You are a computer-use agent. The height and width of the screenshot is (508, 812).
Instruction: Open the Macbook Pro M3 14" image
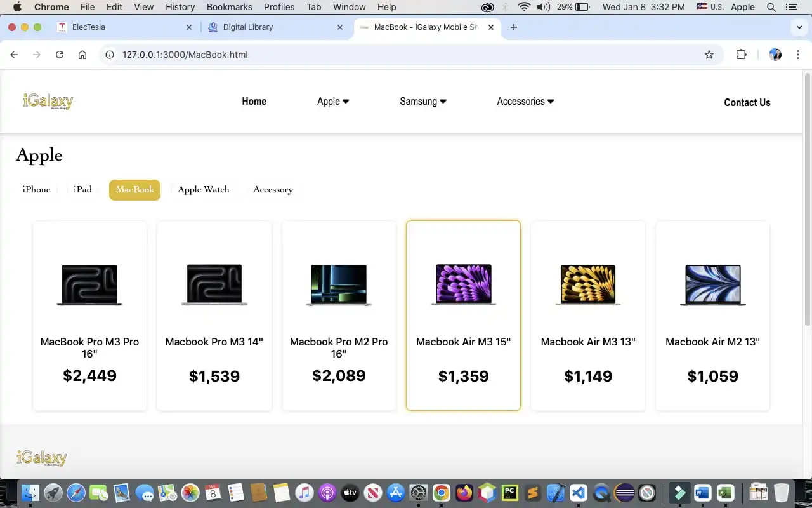pyautogui.click(x=214, y=285)
